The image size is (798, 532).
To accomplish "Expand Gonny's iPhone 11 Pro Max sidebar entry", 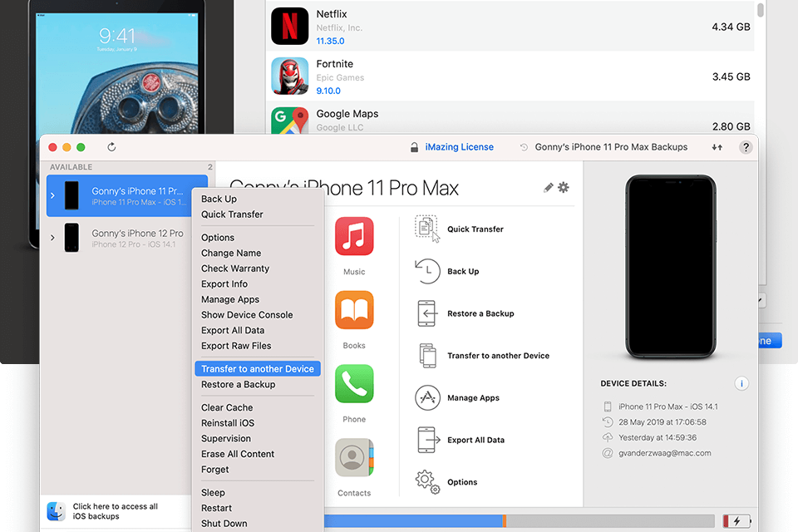I will [52, 195].
